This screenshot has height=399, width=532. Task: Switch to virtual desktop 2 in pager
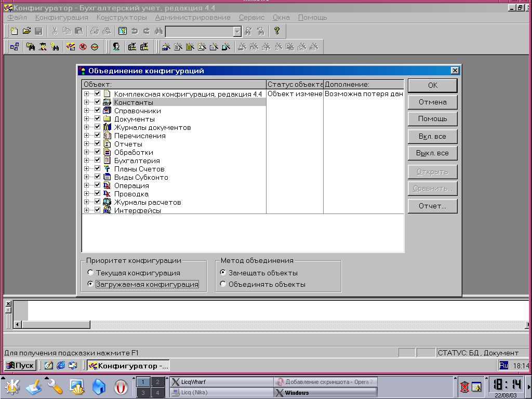pos(157,382)
